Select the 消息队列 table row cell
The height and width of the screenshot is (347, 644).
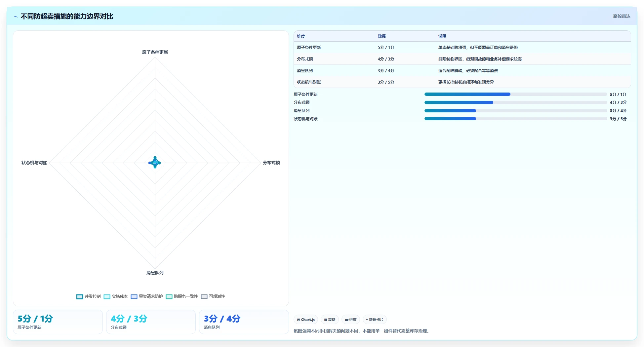305,71
